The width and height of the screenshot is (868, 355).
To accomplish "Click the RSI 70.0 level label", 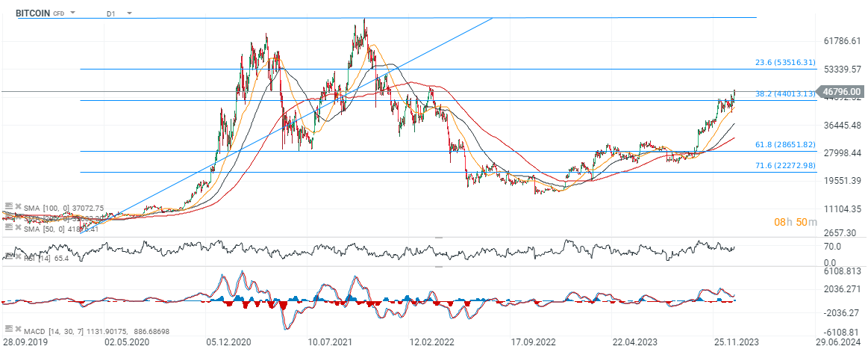I will (x=834, y=247).
